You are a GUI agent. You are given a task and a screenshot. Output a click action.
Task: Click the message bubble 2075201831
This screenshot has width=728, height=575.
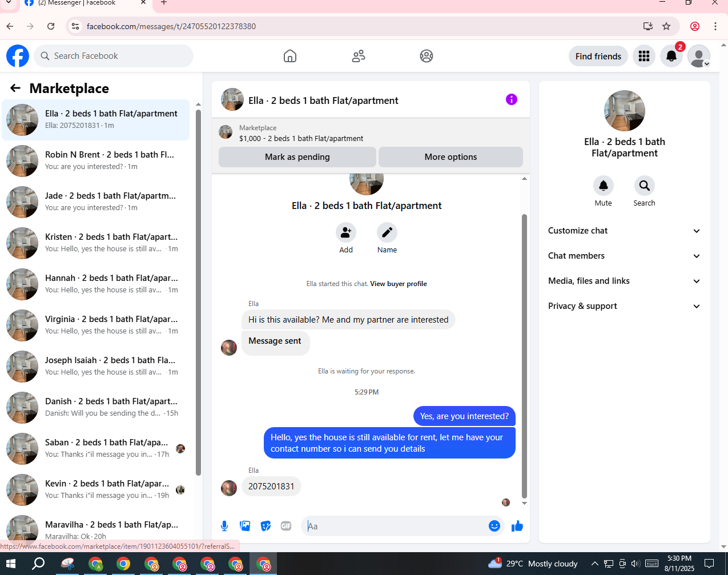pyautogui.click(x=271, y=486)
